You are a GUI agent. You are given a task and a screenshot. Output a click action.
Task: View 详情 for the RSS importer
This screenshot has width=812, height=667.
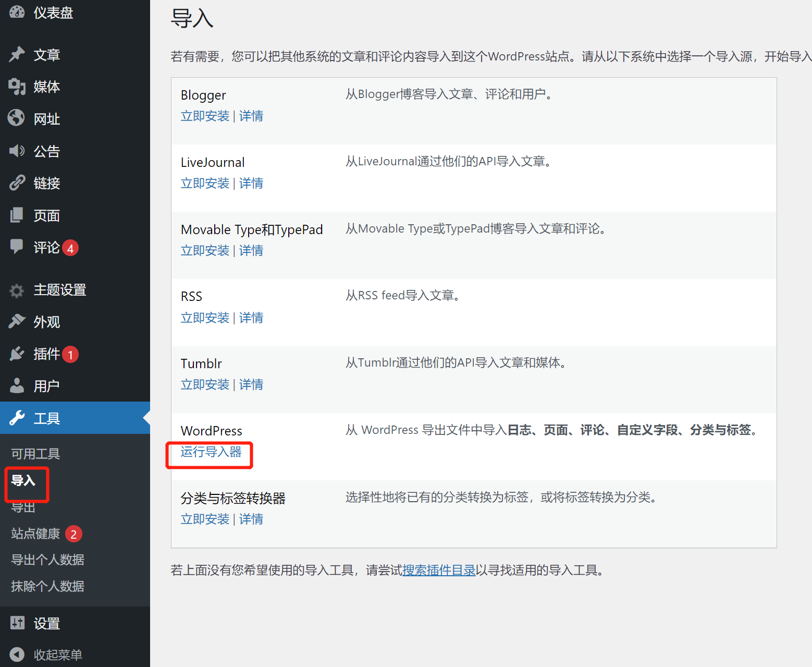(x=251, y=318)
